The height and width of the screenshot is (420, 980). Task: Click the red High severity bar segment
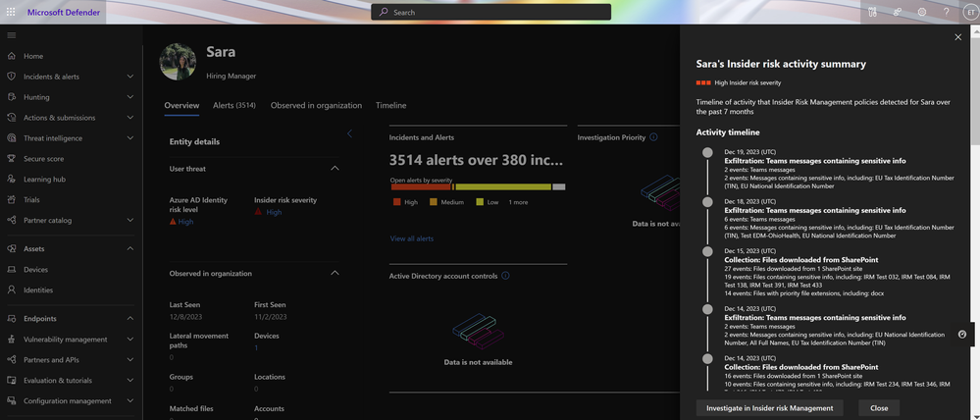pos(421,186)
